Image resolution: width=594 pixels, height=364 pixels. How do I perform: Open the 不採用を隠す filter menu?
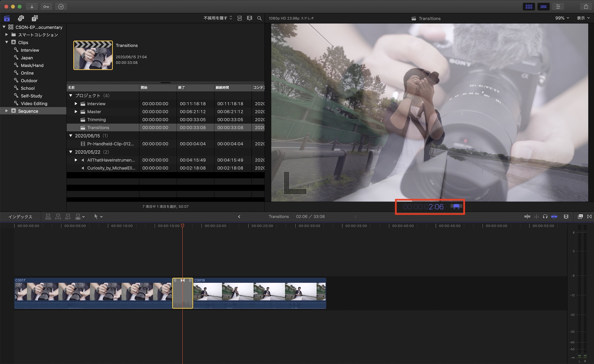[x=218, y=18]
